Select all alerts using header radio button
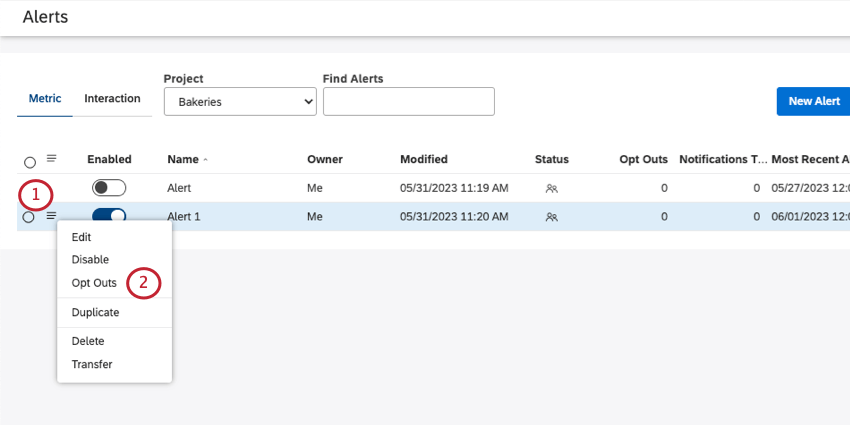The height and width of the screenshot is (425, 850). pyautogui.click(x=29, y=162)
